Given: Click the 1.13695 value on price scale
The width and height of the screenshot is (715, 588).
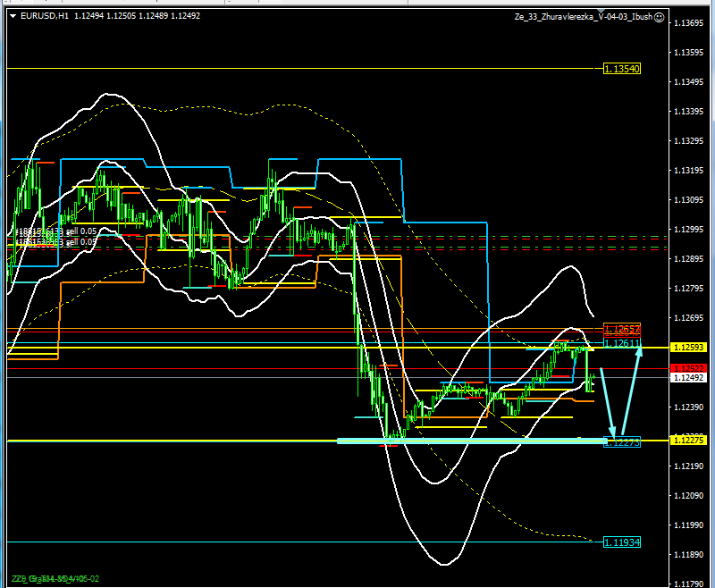Looking at the screenshot, I should pyautogui.click(x=688, y=23).
